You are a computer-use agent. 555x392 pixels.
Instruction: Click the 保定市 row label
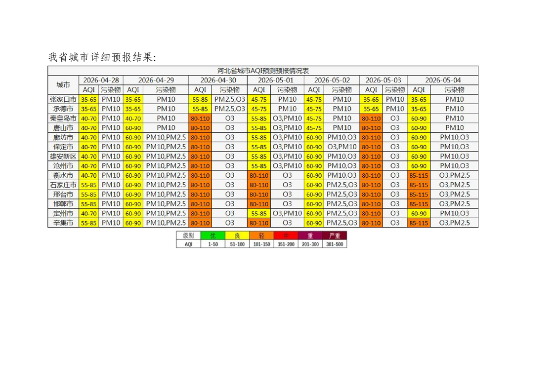(x=63, y=147)
